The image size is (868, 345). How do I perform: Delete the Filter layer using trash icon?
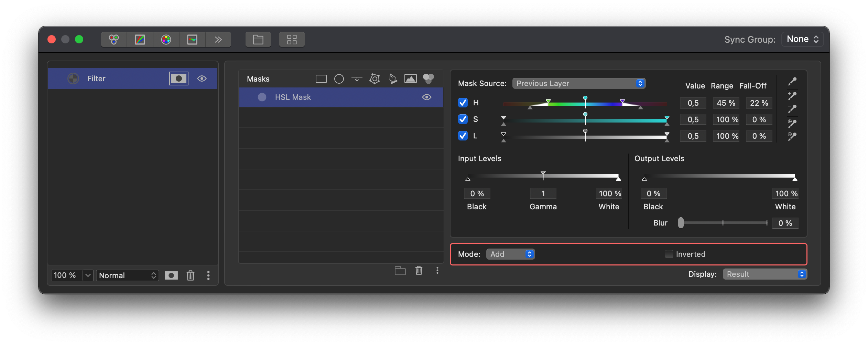[191, 275]
